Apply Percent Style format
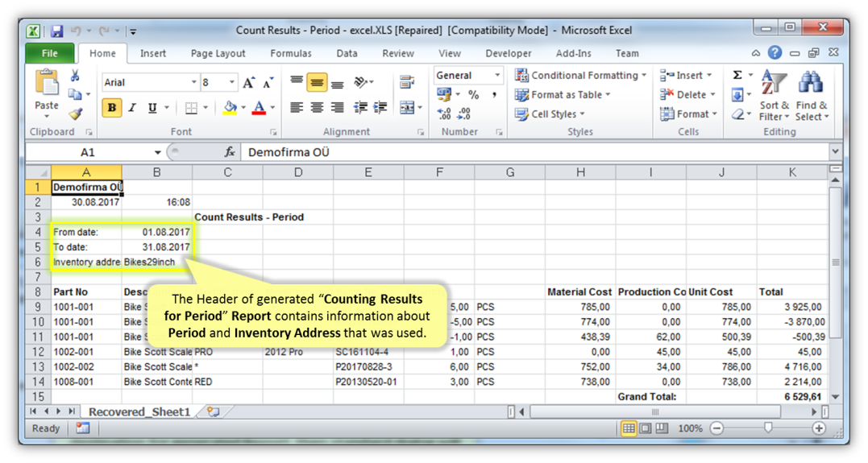This screenshot has width=868, height=463. (473, 95)
